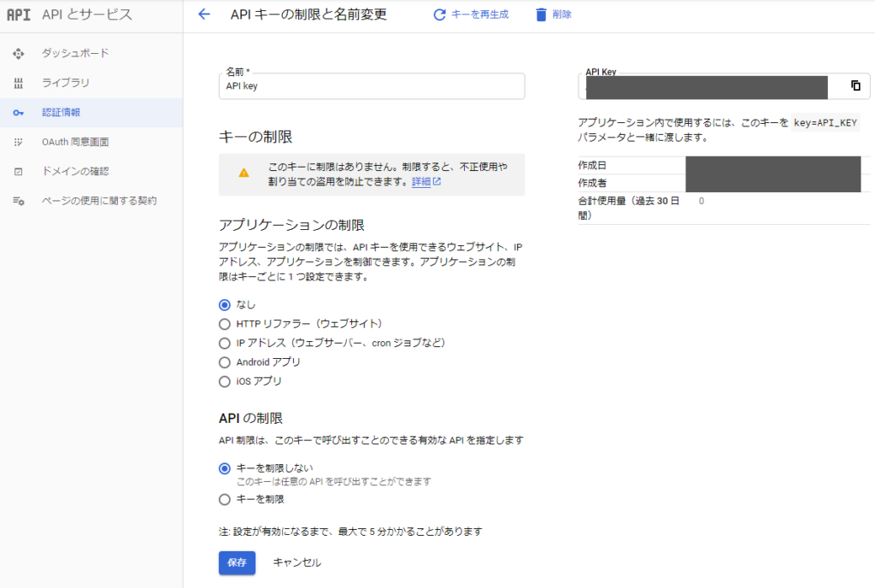
Task: Click the 名前 input field
Action: coord(372,86)
